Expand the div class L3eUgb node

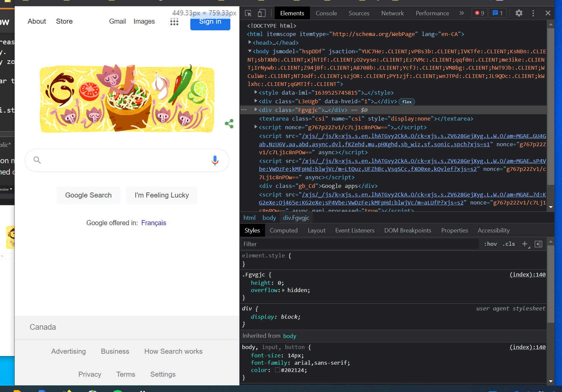pyautogui.click(x=256, y=101)
